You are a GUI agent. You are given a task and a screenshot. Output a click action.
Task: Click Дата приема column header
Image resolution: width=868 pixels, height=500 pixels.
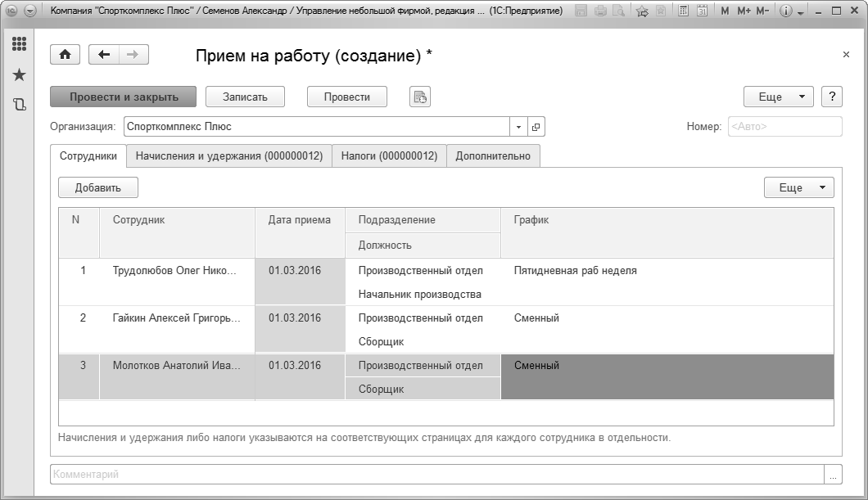coord(300,233)
